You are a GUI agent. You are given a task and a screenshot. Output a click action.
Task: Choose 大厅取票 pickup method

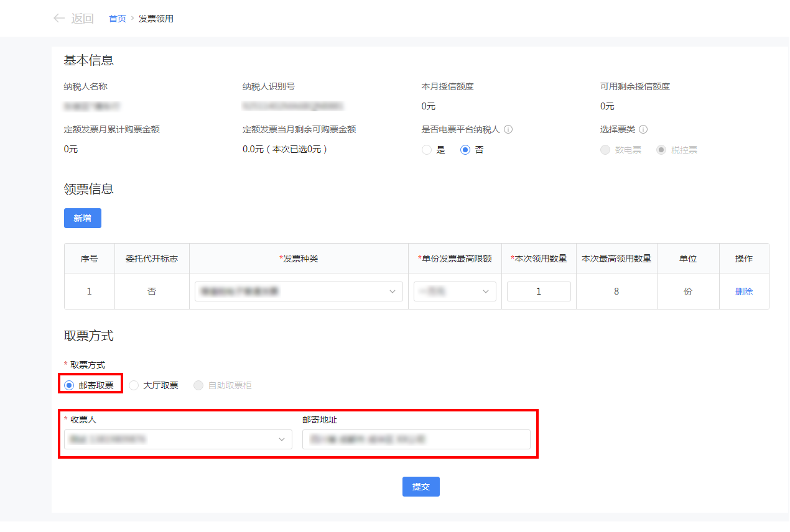pos(134,385)
